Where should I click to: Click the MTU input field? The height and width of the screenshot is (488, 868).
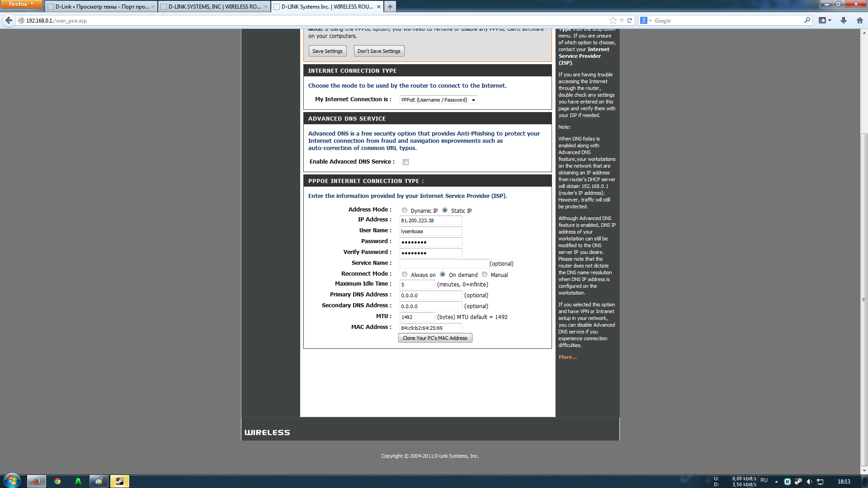click(x=417, y=317)
